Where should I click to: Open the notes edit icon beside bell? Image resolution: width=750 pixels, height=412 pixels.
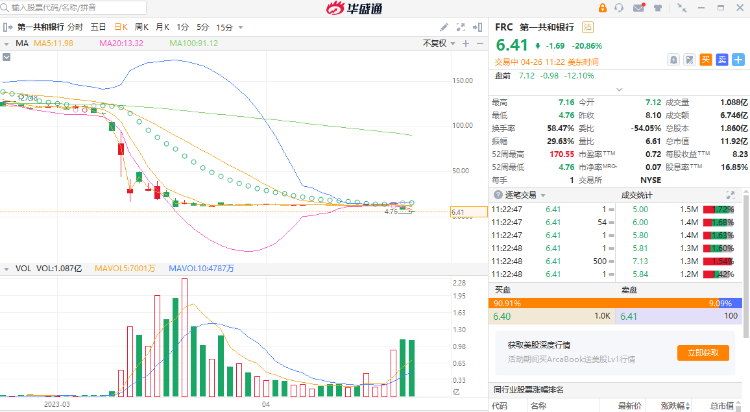pyautogui.click(x=689, y=60)
